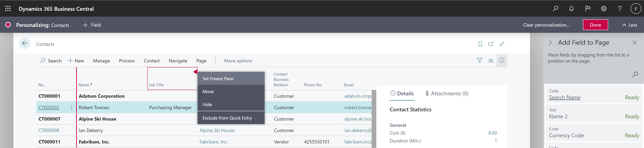Toggle the FactBox information pane icon
The image size is (644, 148).
(501, 60)
